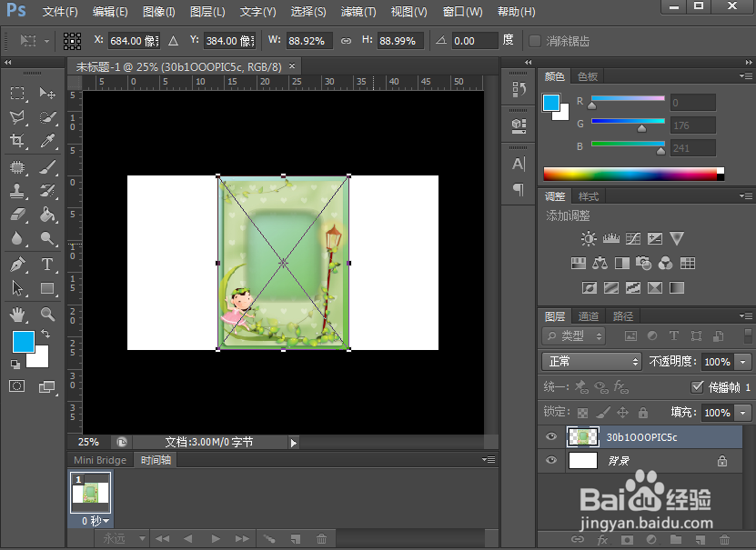Open the Character panel icon
The width and height of the screenshot is (756, 550).
coord(519,165)
